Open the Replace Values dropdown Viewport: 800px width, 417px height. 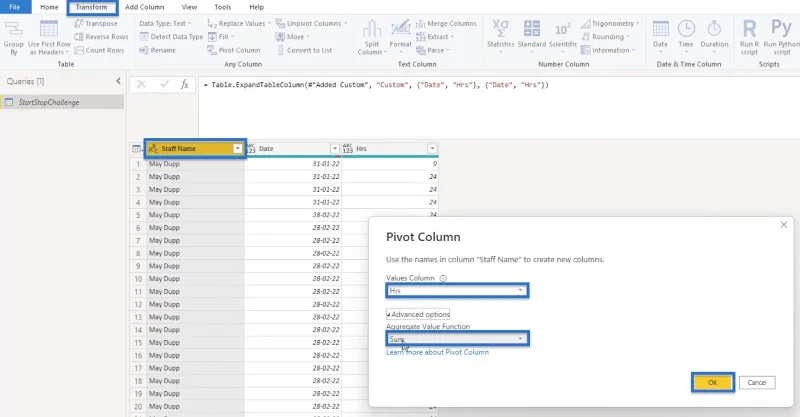point(239,23)
